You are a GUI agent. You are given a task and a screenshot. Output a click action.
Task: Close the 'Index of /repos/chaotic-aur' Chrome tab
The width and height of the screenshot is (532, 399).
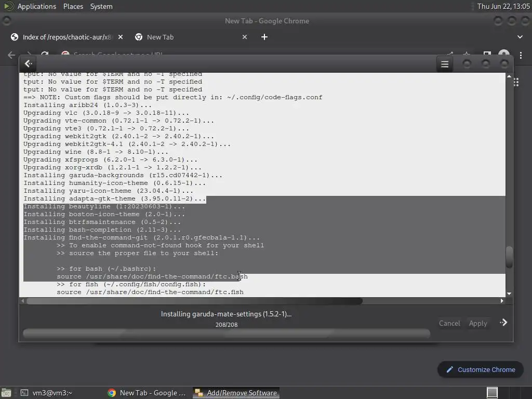click(121, 37)
